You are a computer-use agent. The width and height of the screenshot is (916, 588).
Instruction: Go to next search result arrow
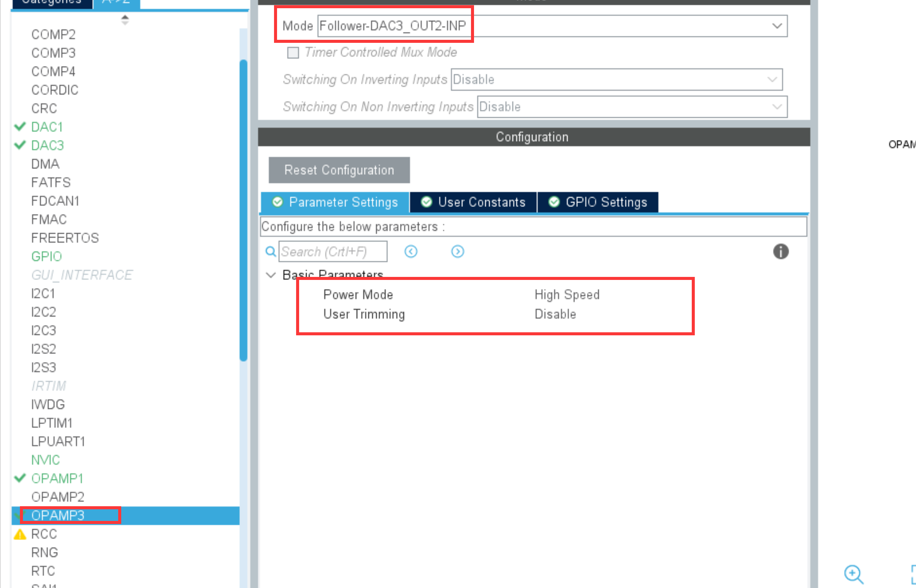[458, 251]
